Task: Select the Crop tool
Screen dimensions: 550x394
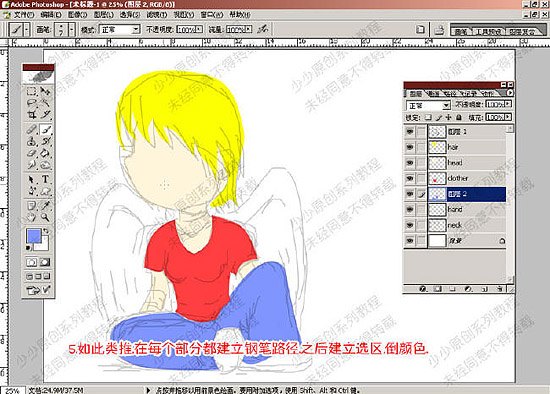Action: [x=32, y=114]
